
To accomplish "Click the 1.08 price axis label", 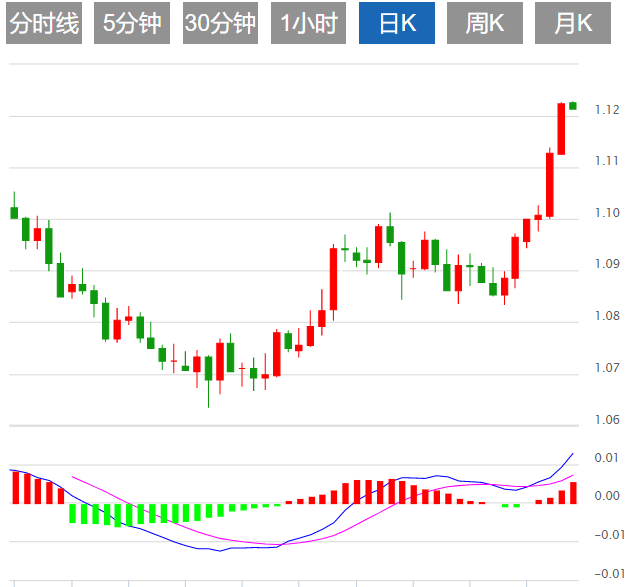I will (607, 315).
